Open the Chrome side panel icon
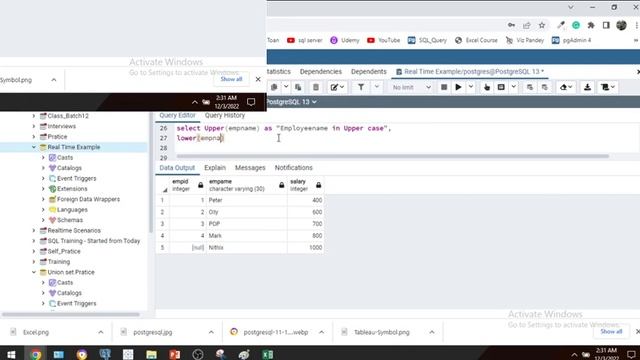The image size is (640, 360). (x=606, y=25)
